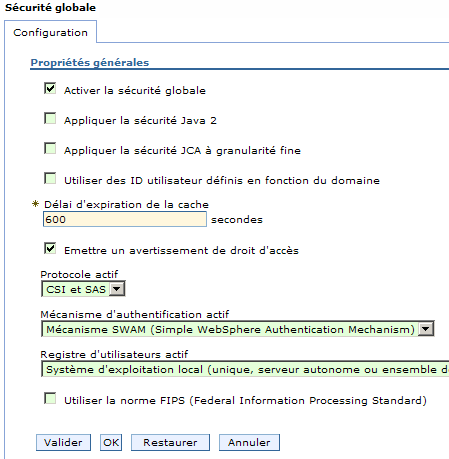The width and height of the screenshot is (449, 459).
Task: Click the Restaurer button
Action: point(170,443)
